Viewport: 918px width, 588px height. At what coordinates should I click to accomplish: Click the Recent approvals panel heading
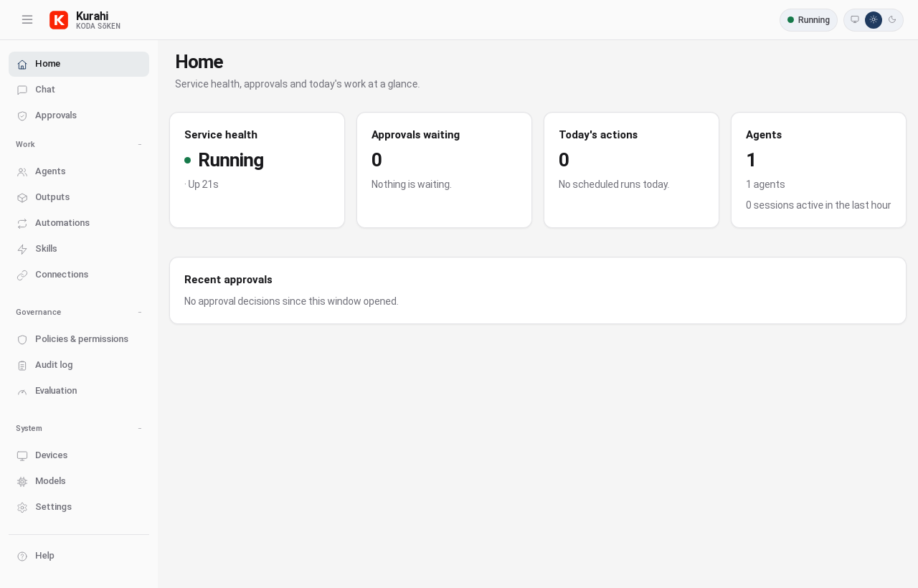(x=228, y=280)
